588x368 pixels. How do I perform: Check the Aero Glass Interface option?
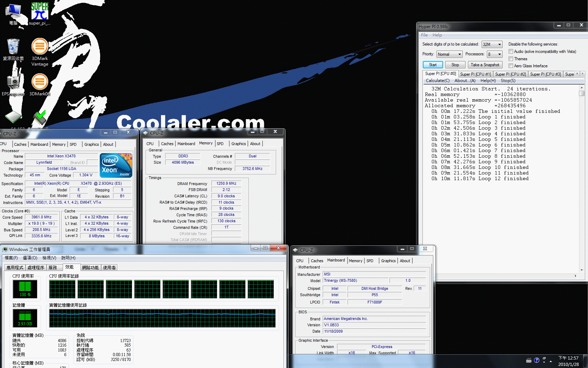pyautogui.click(x=511, y=66)
